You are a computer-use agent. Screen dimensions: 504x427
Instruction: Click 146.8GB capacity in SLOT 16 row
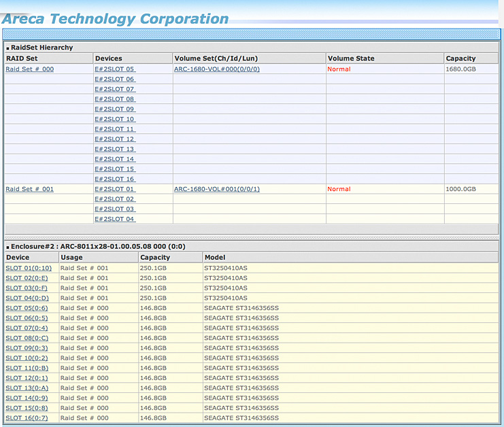(x=153, y=417)
